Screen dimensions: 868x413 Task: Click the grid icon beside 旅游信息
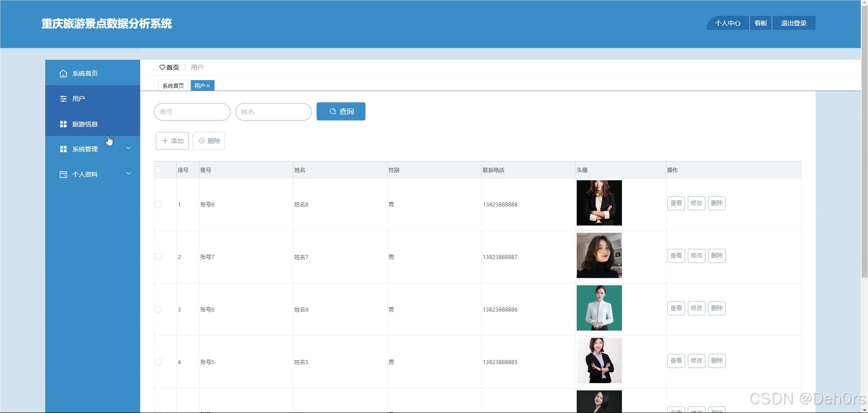pos(63,124)
